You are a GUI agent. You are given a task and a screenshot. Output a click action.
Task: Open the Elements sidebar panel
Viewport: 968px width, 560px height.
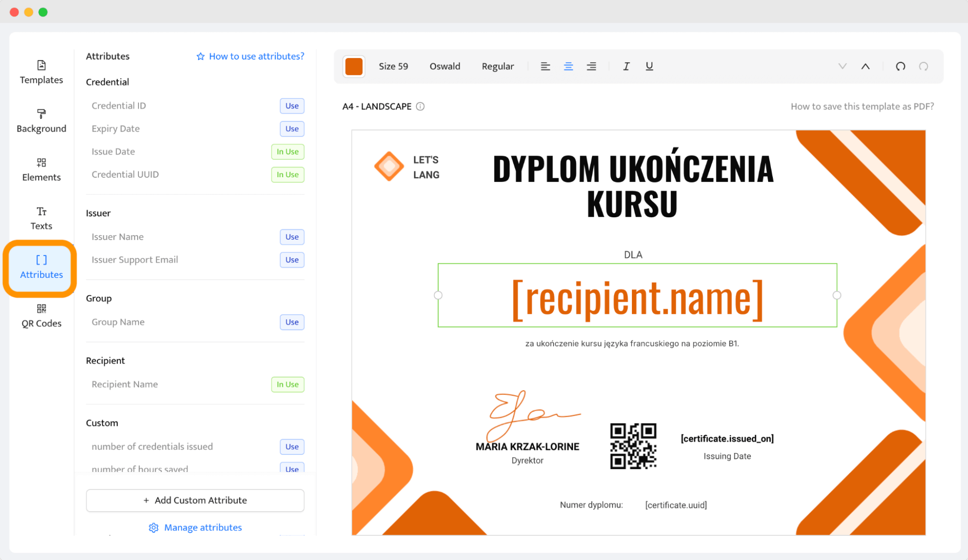pyautogui.click(x=41, y=169)
